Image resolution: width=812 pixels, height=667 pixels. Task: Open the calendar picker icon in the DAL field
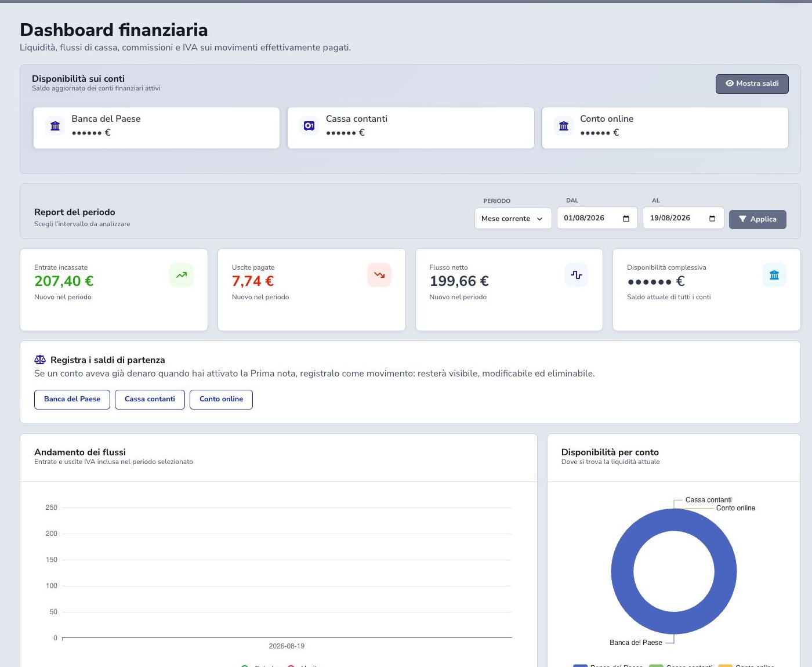[x=626, y=219]
